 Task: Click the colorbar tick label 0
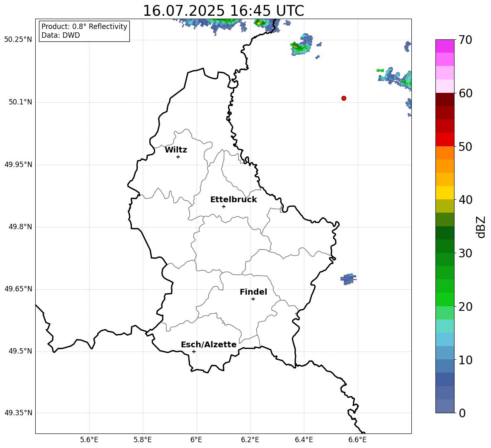pyautogui.click(x=462, y=413)
